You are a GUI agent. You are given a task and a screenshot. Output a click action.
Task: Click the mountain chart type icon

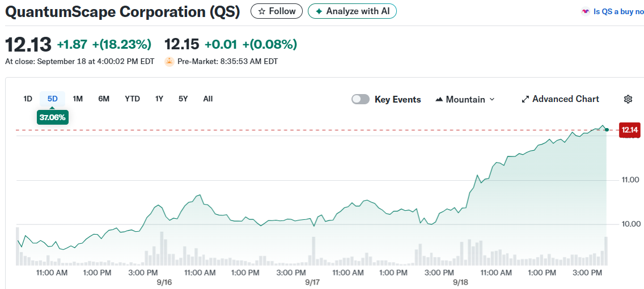pos(439,99)
